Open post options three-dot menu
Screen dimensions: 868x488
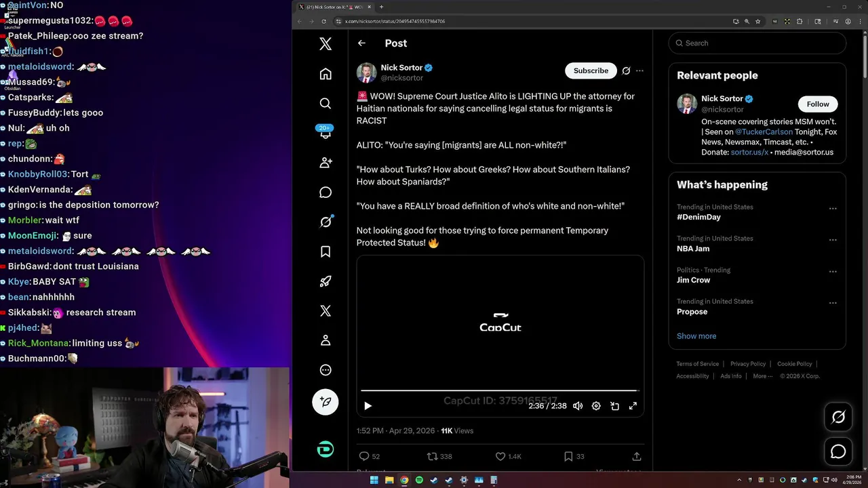point(639,70)
